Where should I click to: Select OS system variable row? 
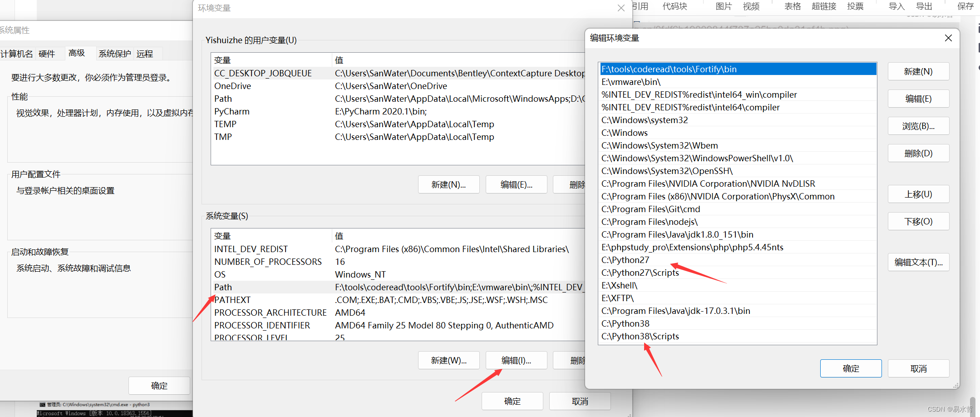tap(399, 274)
